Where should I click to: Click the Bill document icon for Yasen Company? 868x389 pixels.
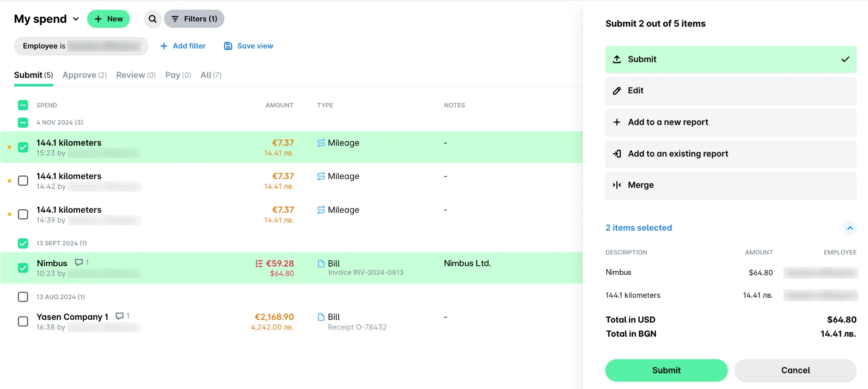pos(321,317)
